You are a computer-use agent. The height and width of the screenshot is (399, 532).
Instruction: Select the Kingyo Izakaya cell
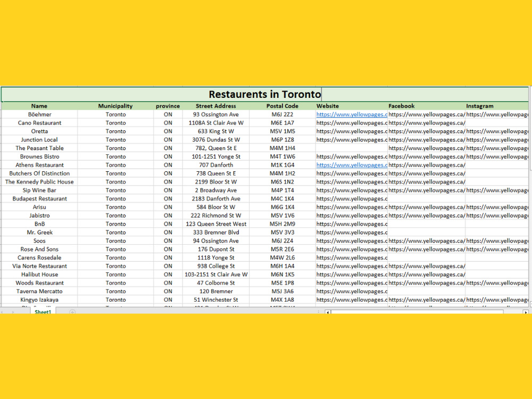[x=39, y=300]
